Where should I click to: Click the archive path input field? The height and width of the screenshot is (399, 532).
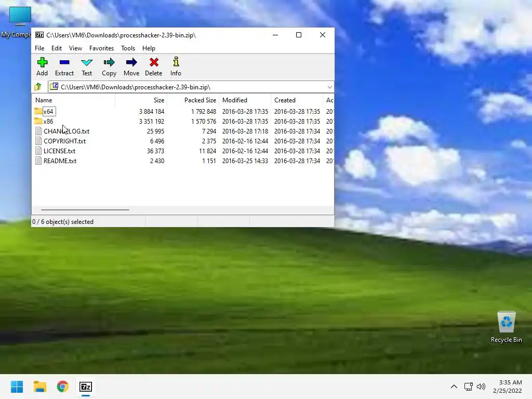(x=191, y=87)
